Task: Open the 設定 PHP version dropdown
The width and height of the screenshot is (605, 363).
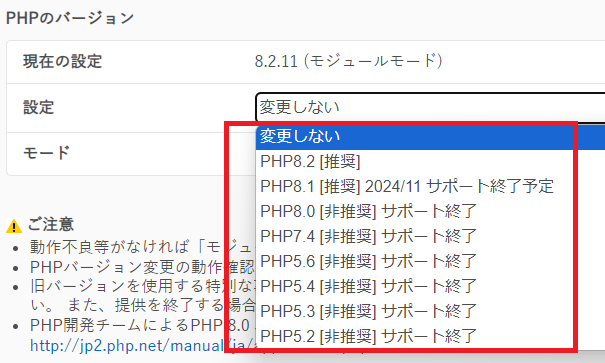Action: pos(430,107)
